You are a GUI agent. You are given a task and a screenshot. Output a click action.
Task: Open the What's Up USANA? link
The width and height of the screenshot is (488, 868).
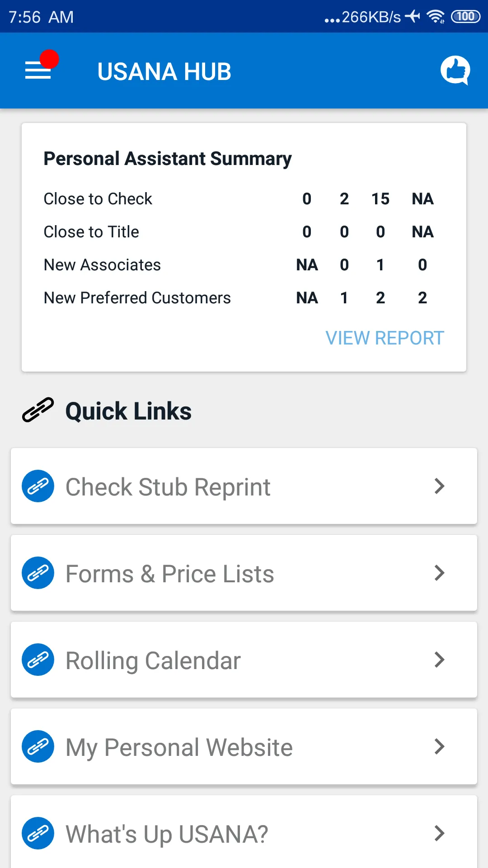(167, 834)
